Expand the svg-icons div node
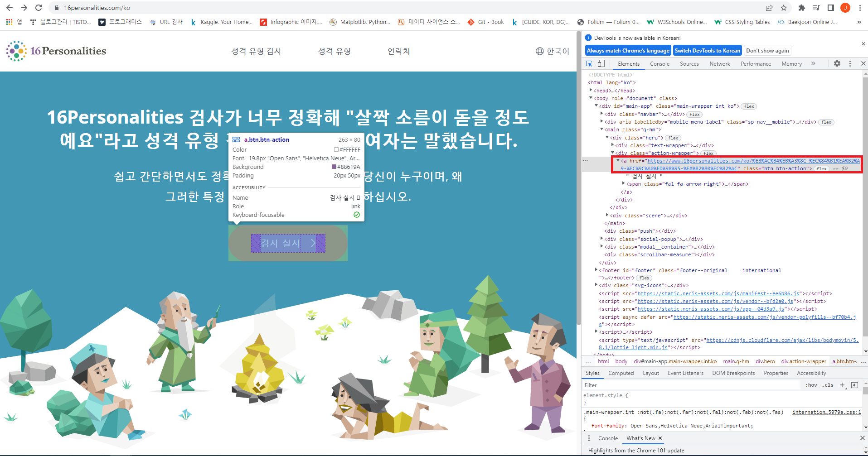 596,285
